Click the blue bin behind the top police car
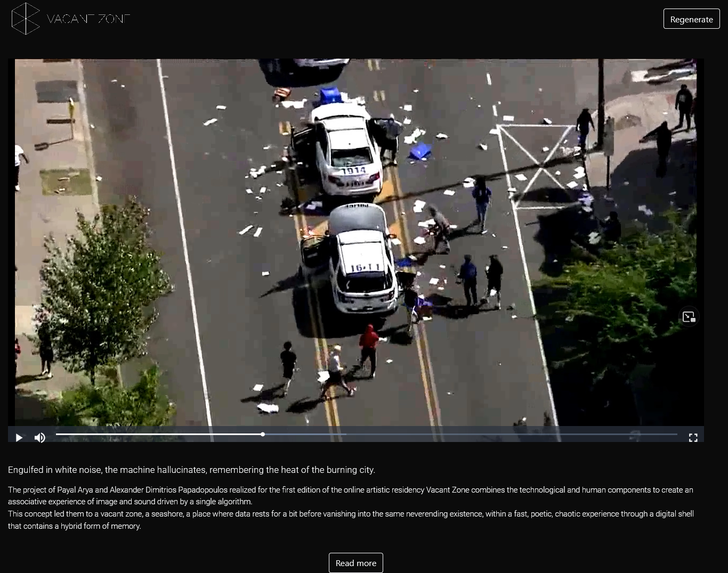The image size is (728, 573). pyautogui.click(x=329, y=95)
